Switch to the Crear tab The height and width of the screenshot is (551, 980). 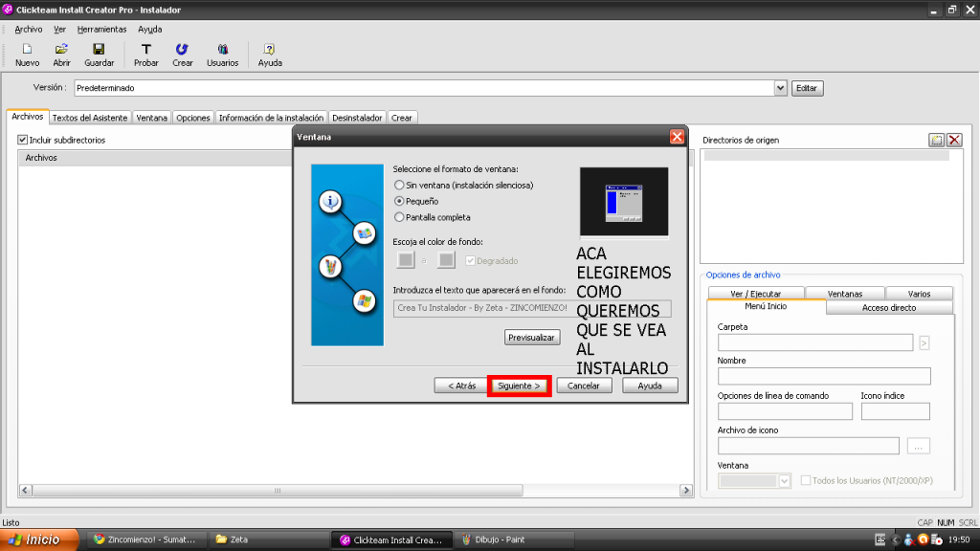[401, 118]
